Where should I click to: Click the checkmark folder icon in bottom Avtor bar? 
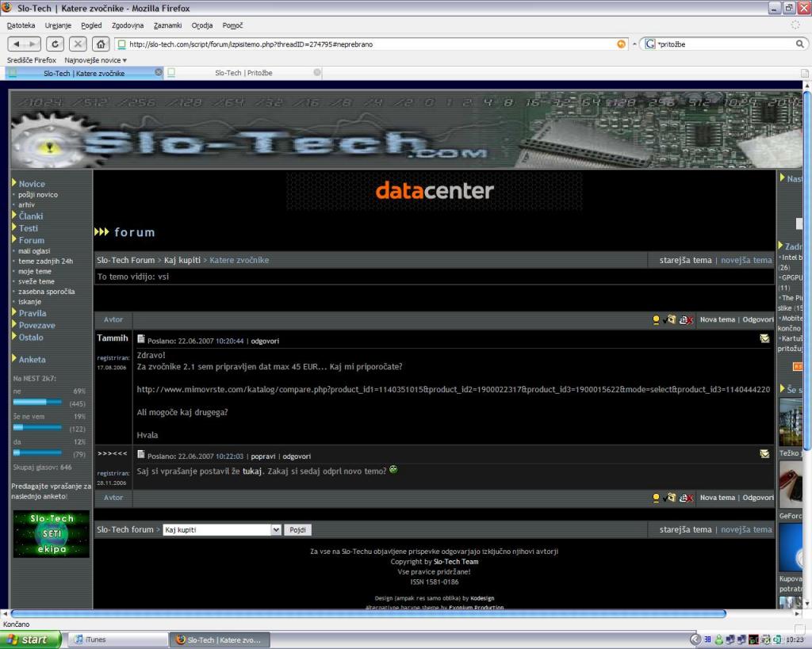[x=669, y=498]
